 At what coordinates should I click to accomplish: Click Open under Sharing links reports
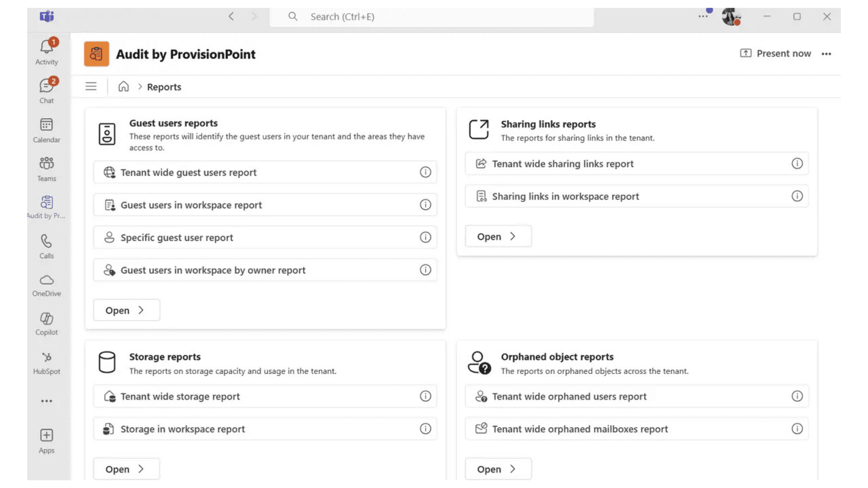click(498, 236)
